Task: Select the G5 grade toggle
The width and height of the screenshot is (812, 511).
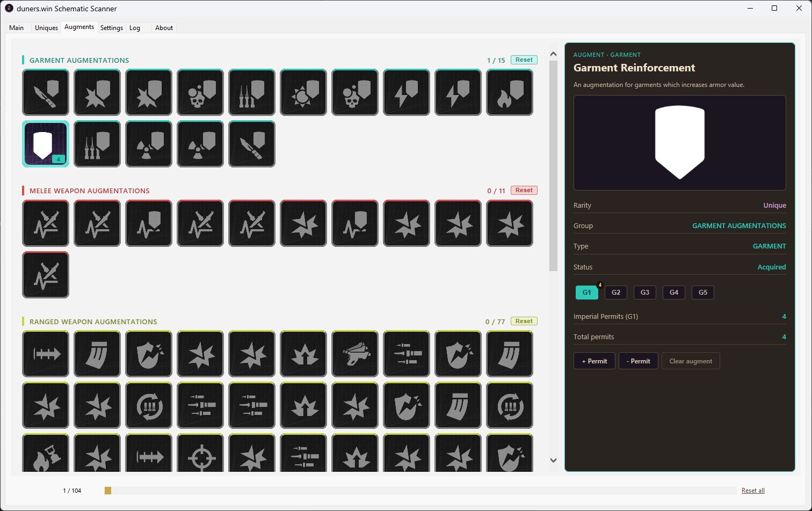Action: click(703, 293)
